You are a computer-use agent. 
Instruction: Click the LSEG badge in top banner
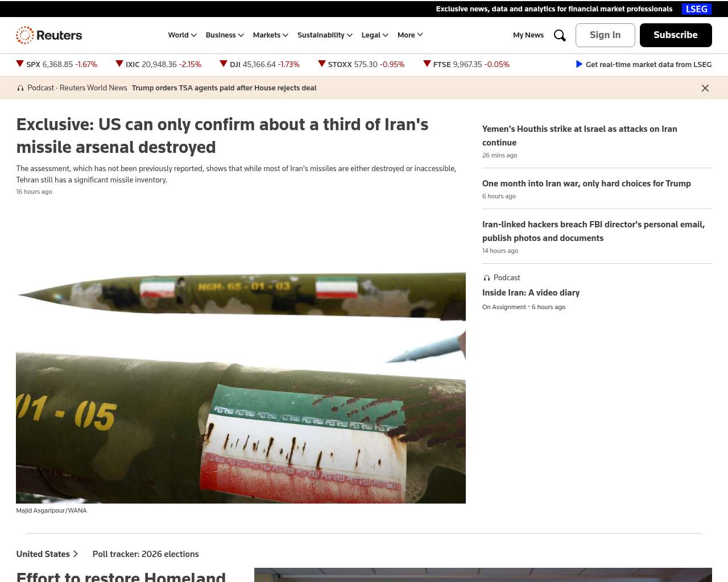[x=696, y=9]
